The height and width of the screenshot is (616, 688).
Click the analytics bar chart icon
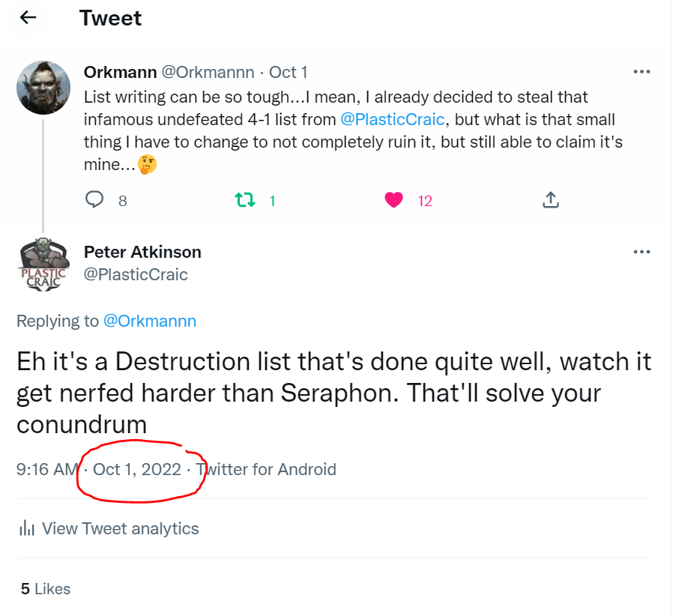(x=26, y=528)
